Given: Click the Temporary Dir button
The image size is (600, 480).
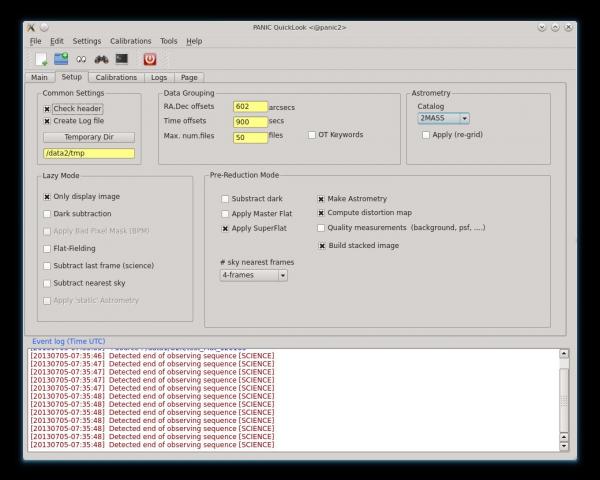Looking at the screenshot, I should pos(88,137).
